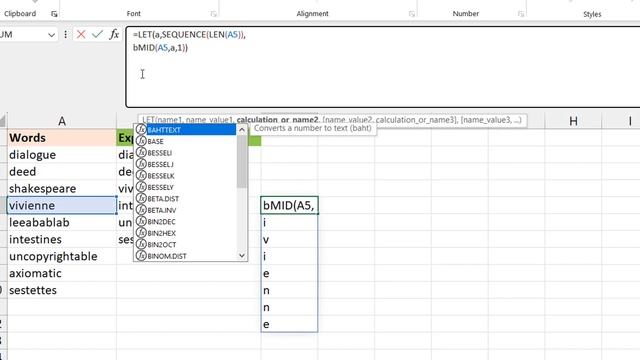Select cell containing sestettes
The height and width of the screenshot is (360, 640).
tap(62, 290)
